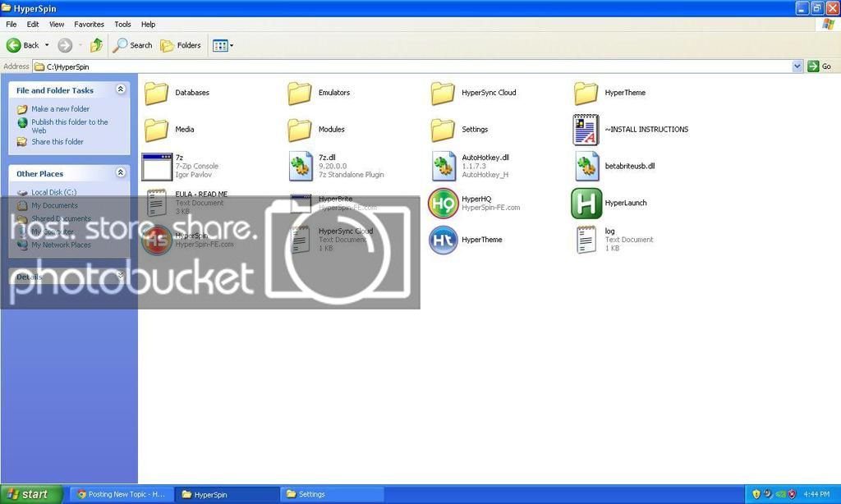Open the Tools menu

click(122, 25)
